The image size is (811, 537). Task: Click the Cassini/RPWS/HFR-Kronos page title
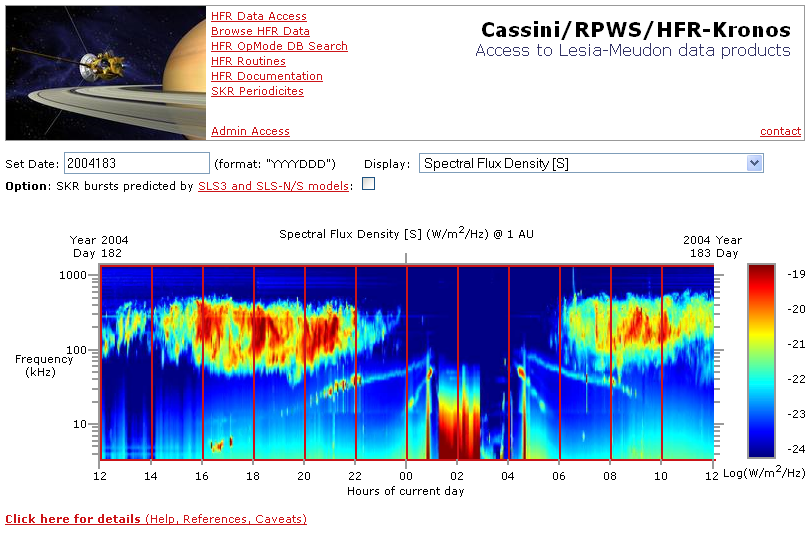[635, 30]
